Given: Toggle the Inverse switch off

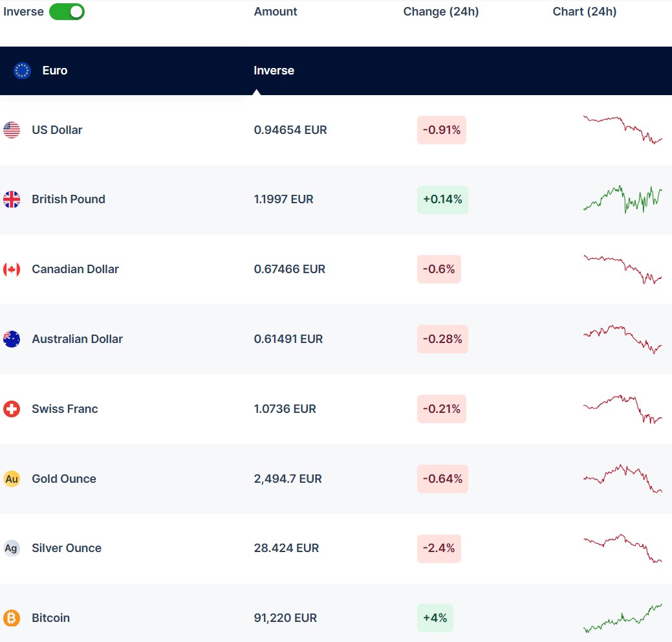Looking at the screenshot, I should point(67,12).
